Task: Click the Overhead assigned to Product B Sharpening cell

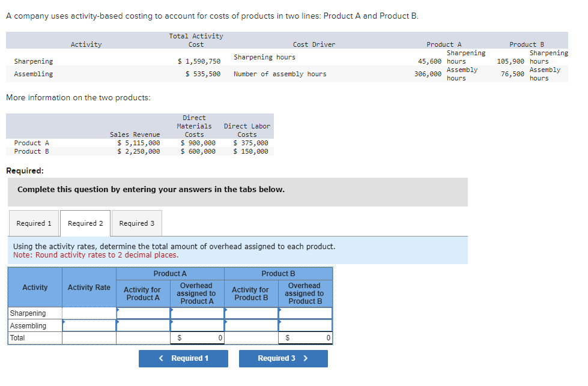Action: (305, 313)
